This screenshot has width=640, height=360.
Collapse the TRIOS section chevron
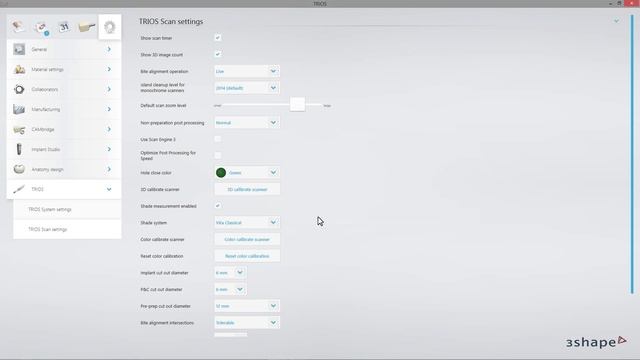tap(109, 189)
